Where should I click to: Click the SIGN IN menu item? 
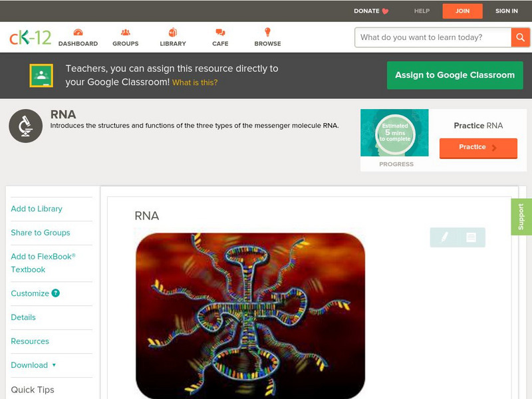pos(507,11)
